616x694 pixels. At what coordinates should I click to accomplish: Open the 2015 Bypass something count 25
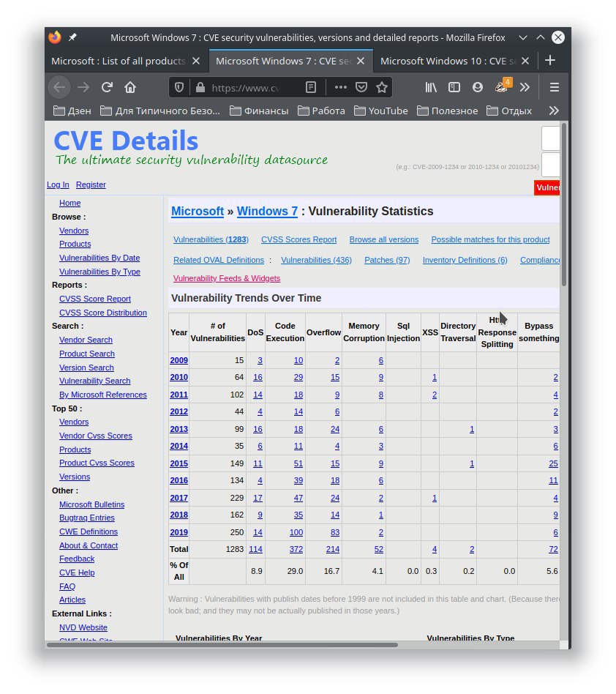point(553,463)
